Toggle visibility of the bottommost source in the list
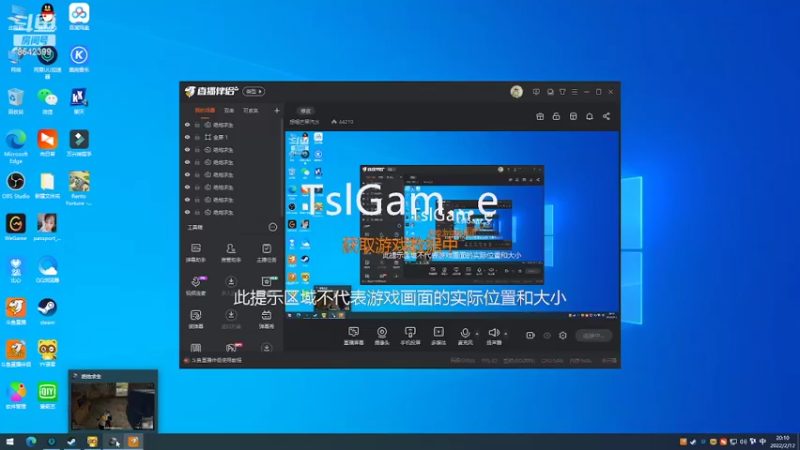 [187, 212]
